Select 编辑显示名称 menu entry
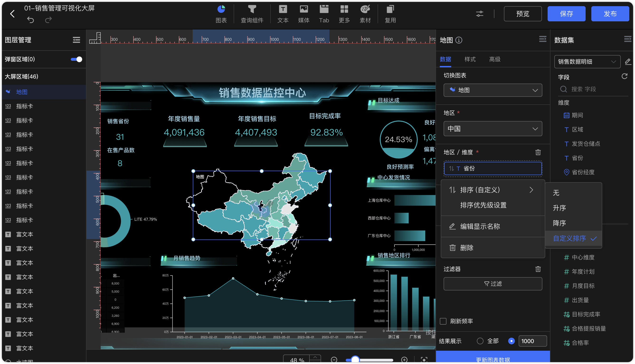This screenshot has height=364, width=635. pos(493,227)
